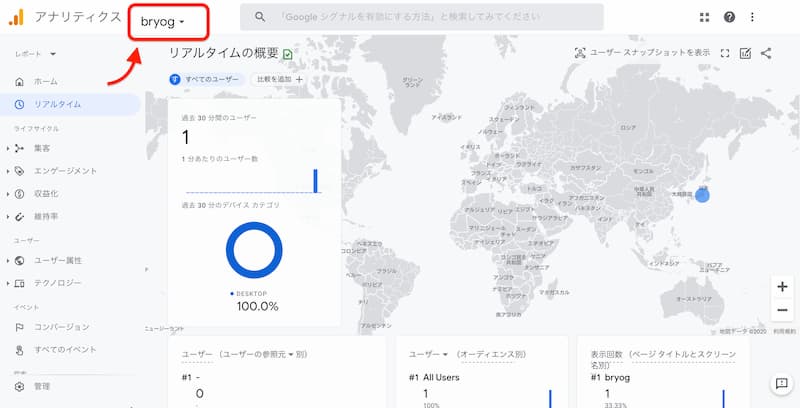
Task: Open エンゲージメント menu item
Action: [65, 171]
